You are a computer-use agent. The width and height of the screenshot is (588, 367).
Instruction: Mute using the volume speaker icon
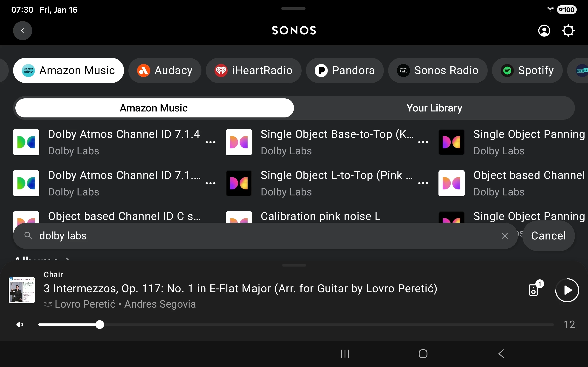[20, 325]
